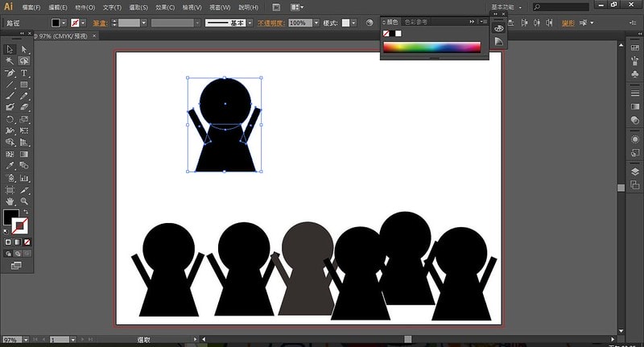
Task: Select the Type tool
Action: (x=24, y=72)
